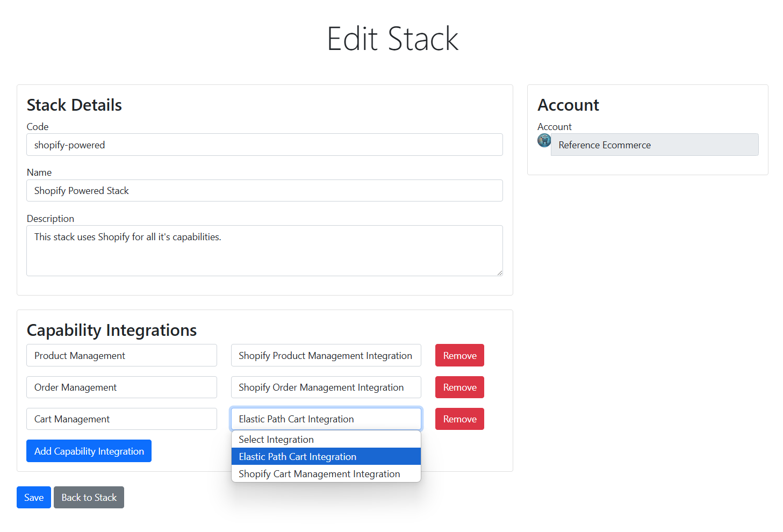
Task: Select Elastic Path Cart Integration option
Action: point(326,457)
